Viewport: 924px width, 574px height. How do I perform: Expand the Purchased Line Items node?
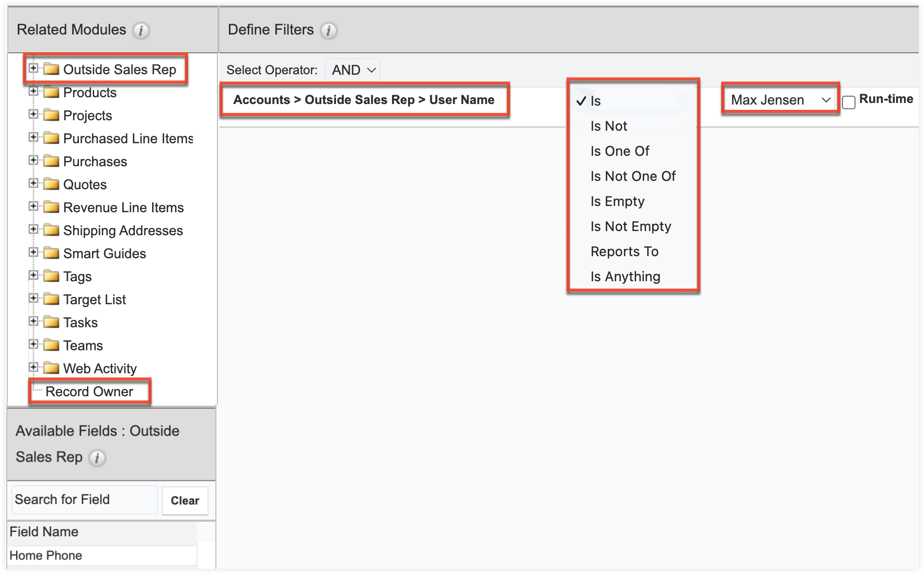coord(33,137)
